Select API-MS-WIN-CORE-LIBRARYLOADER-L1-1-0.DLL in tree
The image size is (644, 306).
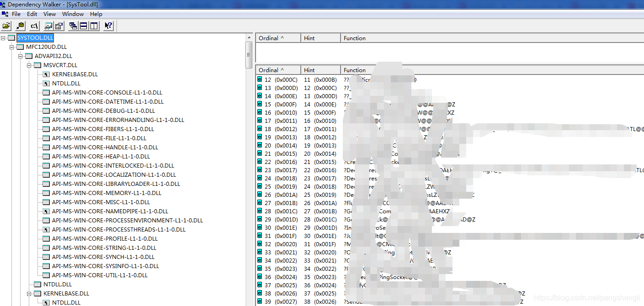[x=116, y=184]
